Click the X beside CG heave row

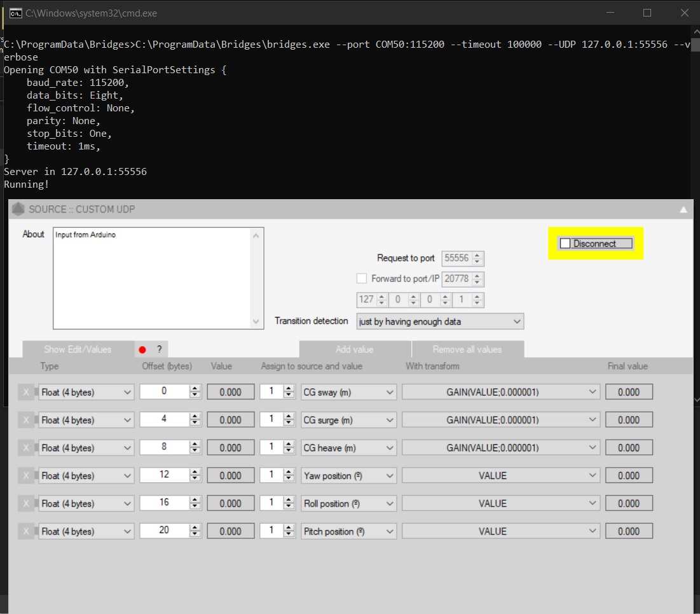tap(26, 448)
